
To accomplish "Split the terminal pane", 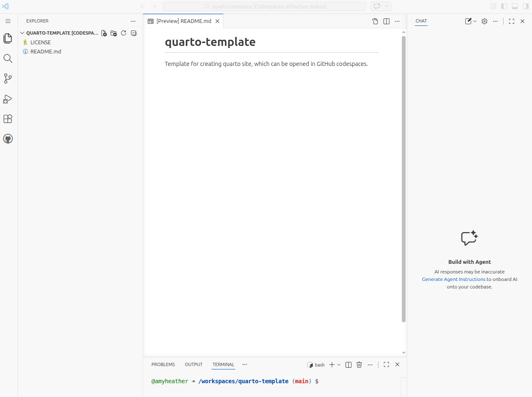I will [348, 364].
